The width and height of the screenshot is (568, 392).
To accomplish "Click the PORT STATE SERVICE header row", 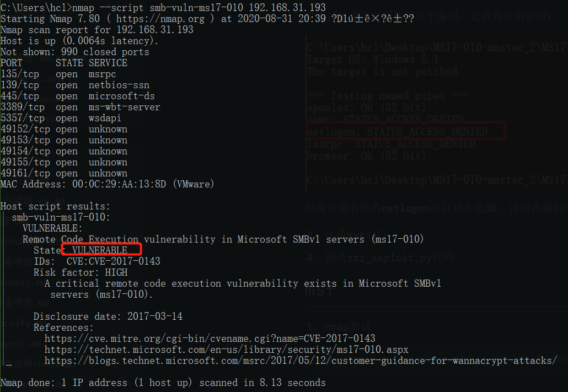I will click(x=64, y=63).
